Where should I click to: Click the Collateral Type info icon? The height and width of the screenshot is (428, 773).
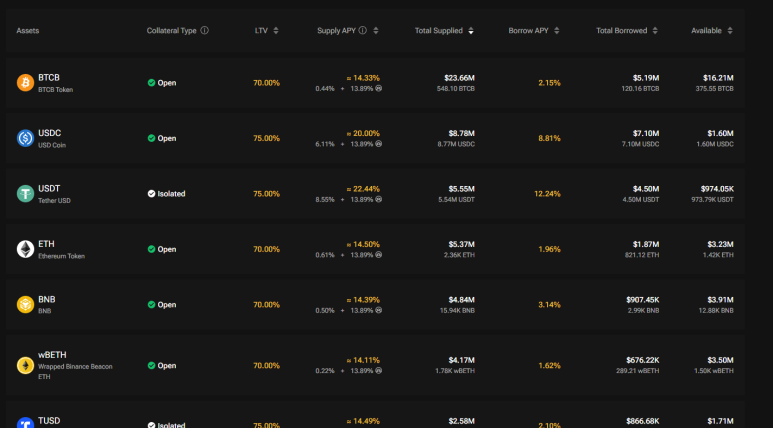pyautogui.click(x=205, y=31)
